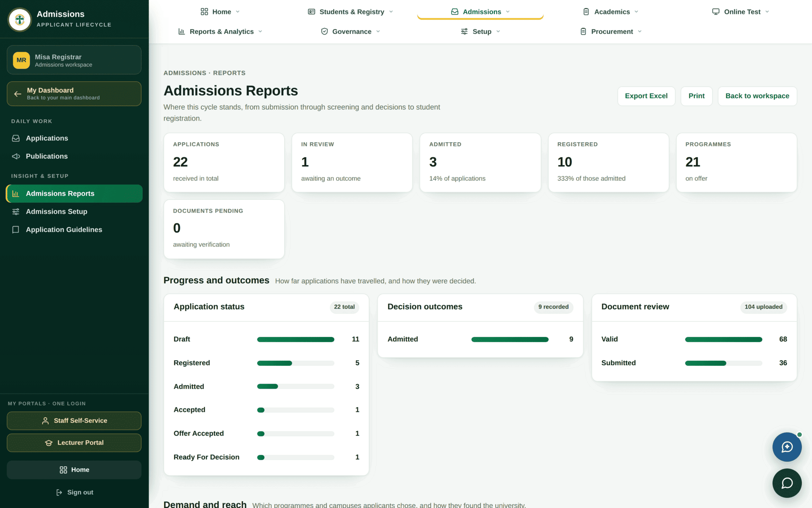The image size is (812, 508).
Task: Click the Programmes 21 summary card
Action: 737,163
